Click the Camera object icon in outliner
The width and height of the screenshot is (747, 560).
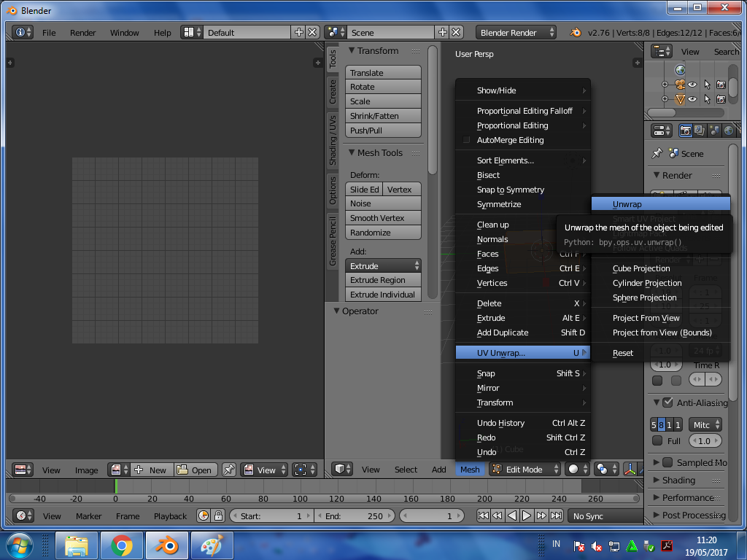click(x=680, y=85)
